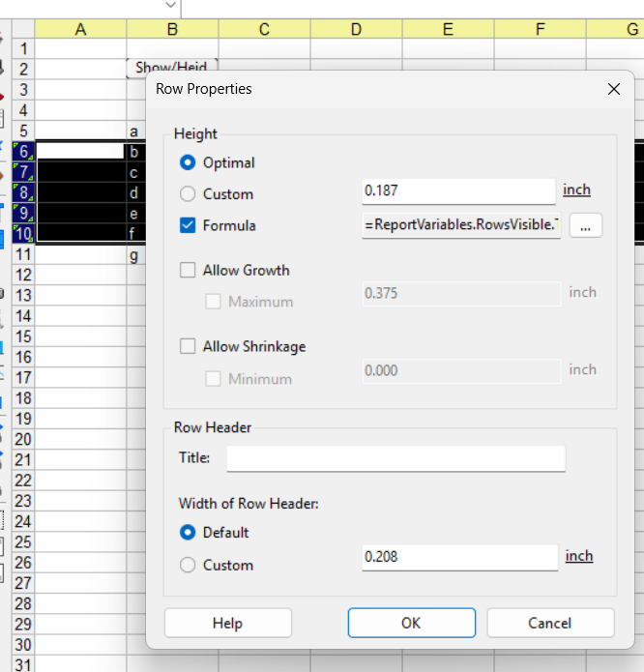Select row 10 header
Screen dimensions: 644x672
tap(23, 234)
